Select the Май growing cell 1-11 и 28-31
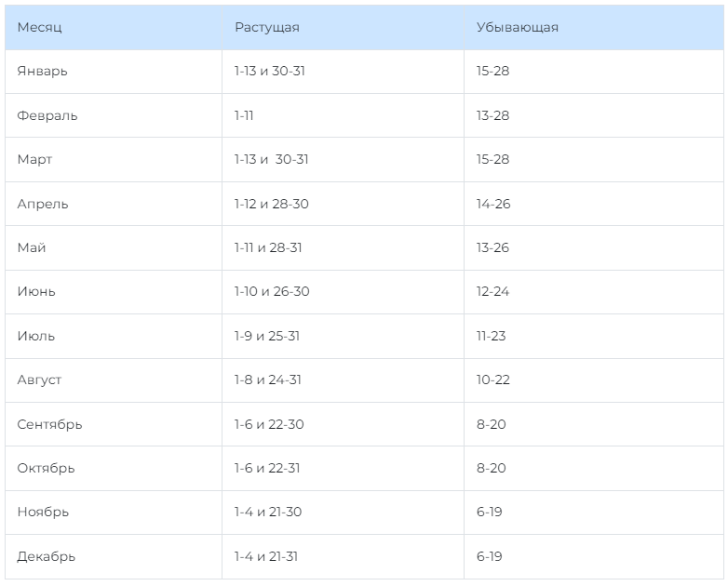 pyautogui.click(x=268, y=247)
